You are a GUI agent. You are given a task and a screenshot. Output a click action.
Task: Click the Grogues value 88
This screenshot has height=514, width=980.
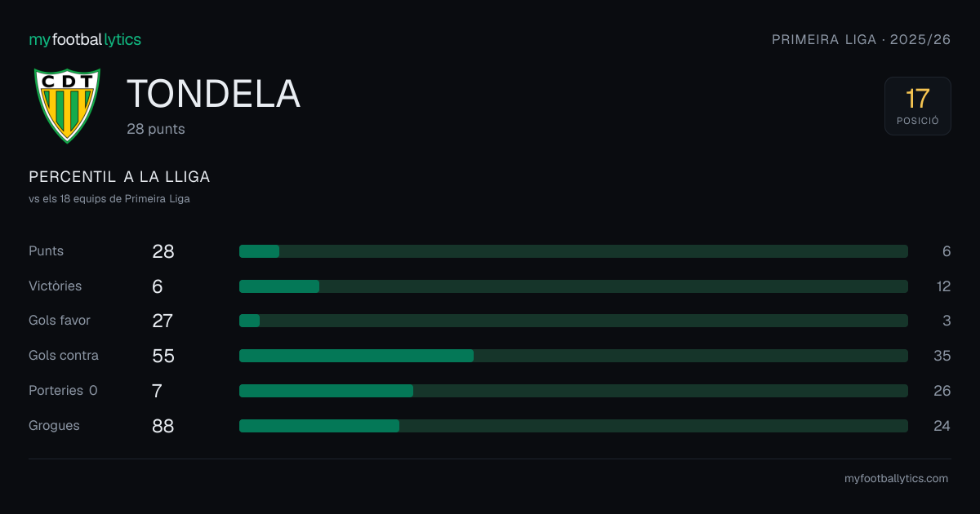163,426
